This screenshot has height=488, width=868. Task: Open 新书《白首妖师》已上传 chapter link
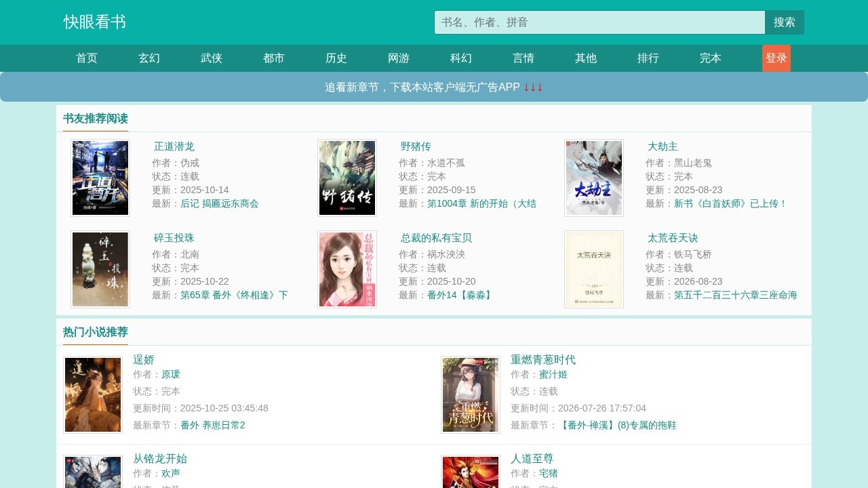tap(730, 203)
